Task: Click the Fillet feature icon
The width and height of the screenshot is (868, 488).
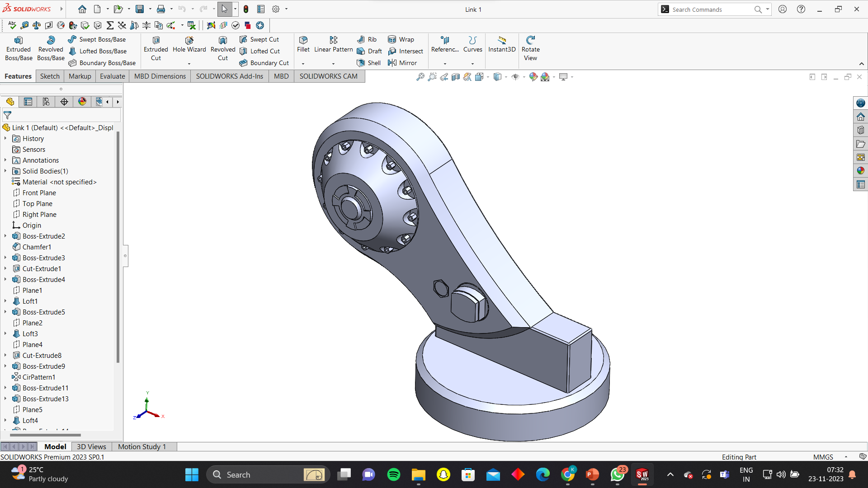Action: [303, 40]
